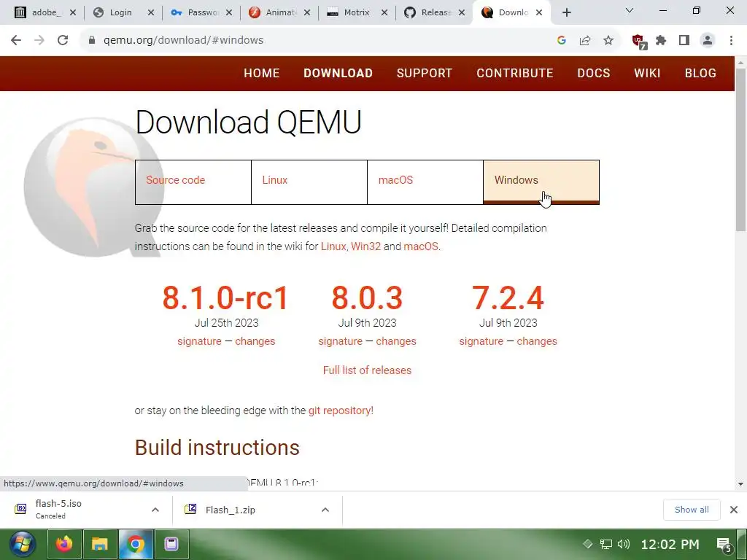
Task: Click the page vertical scrollbar
Action: [741, 150]
